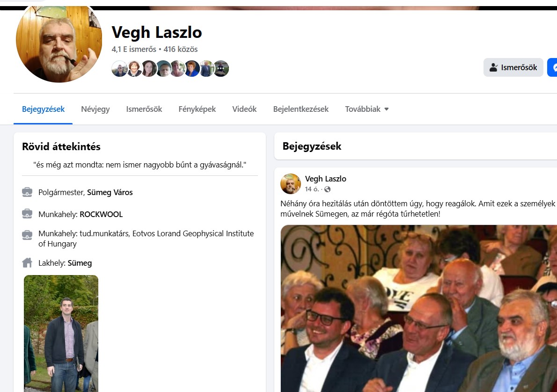Click the last mutual friend avatar
The image size is (557, 392).
(221, 68)
